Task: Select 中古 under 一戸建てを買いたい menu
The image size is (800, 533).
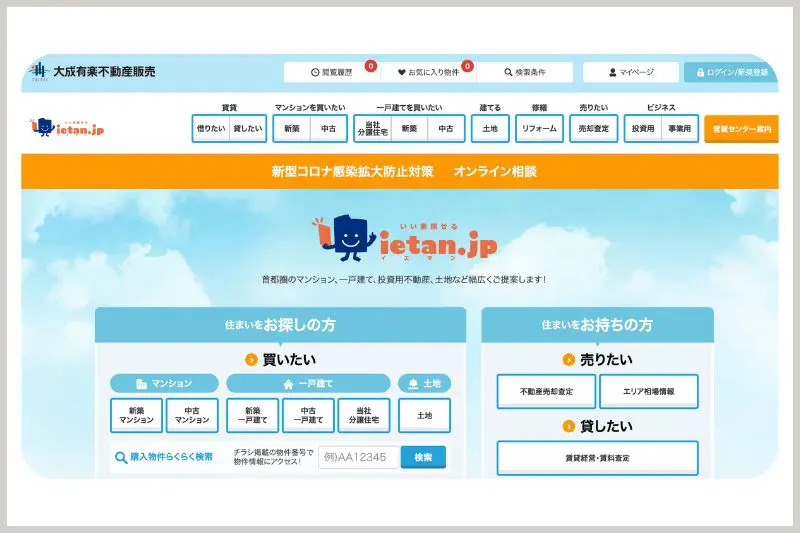Action: [x=446, y=129]
